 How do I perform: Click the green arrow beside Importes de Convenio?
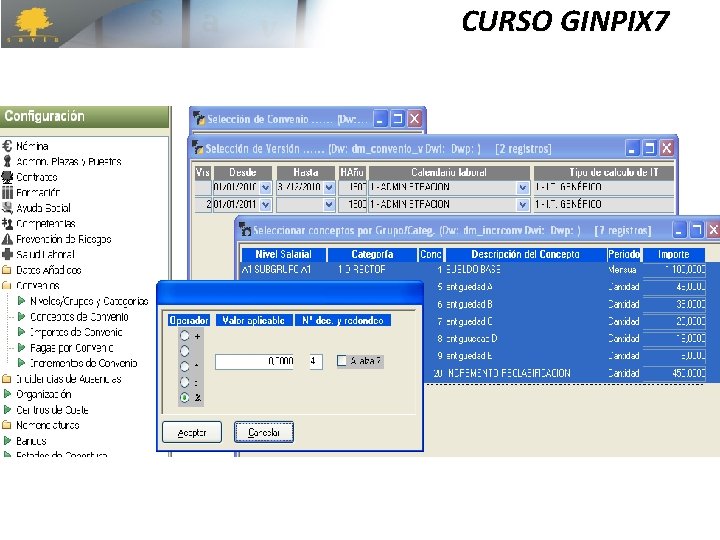coord(21,332)
